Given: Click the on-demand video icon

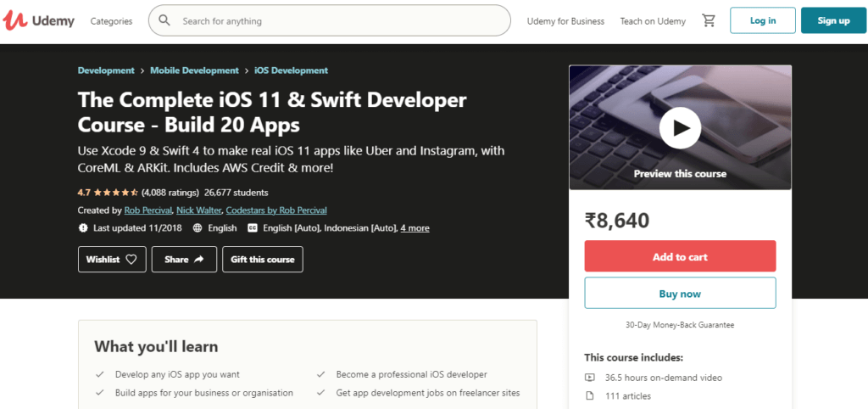Looking at the screenshot, I should [590, 378].
